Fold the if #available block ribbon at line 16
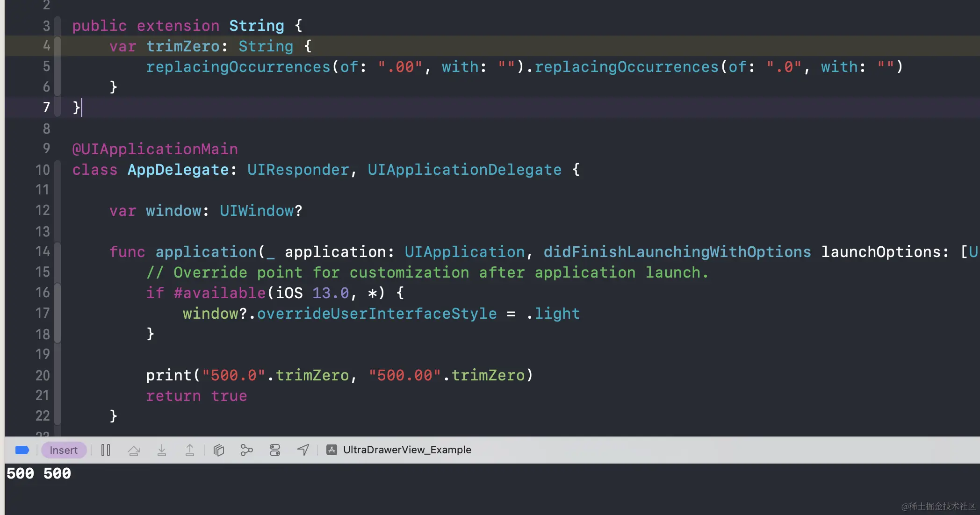Viewport: 980px width, 515px height. 58,293
